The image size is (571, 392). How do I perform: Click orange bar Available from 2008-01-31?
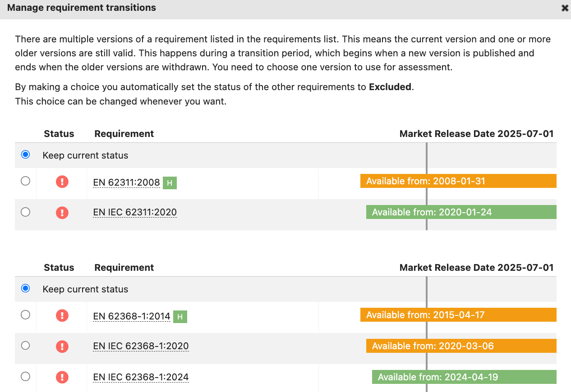coord(458,181)
